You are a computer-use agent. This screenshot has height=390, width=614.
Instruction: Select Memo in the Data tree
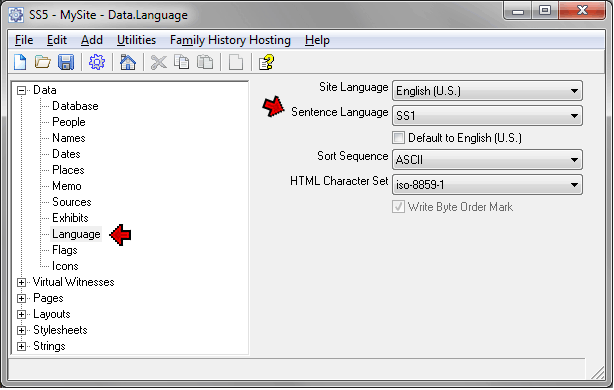(67, 186)
